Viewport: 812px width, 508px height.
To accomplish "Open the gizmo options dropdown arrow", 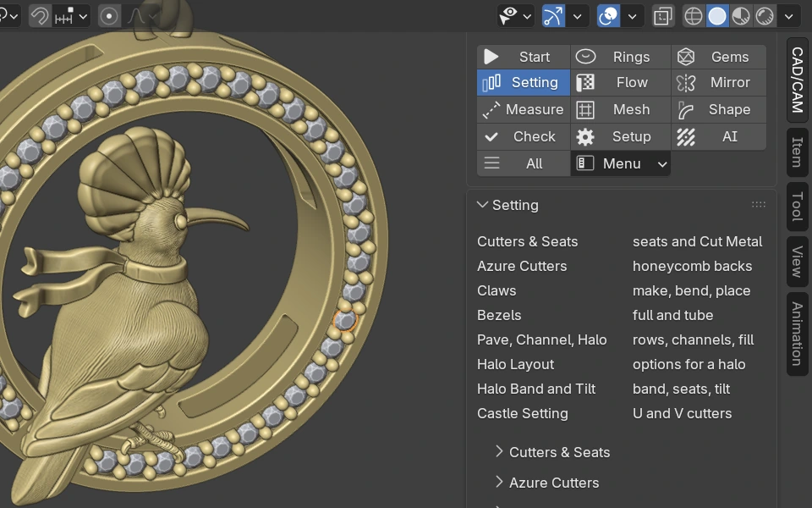I will click(578, 16).
